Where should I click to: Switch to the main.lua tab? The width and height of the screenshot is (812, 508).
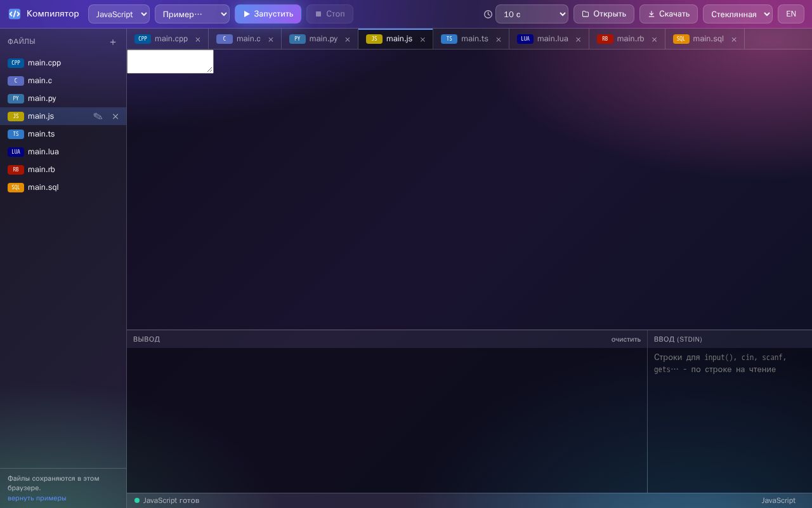click(549, 39)
